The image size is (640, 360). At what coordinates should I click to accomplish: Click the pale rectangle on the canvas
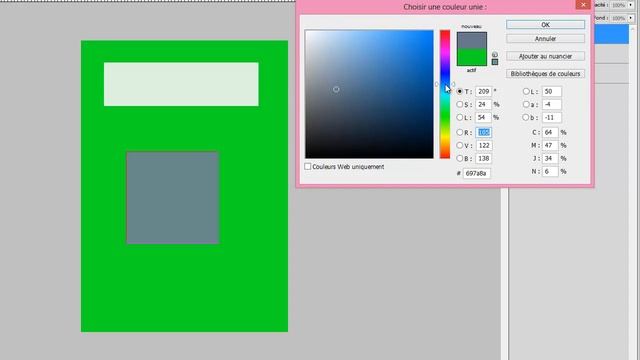(x=181, y=84)
